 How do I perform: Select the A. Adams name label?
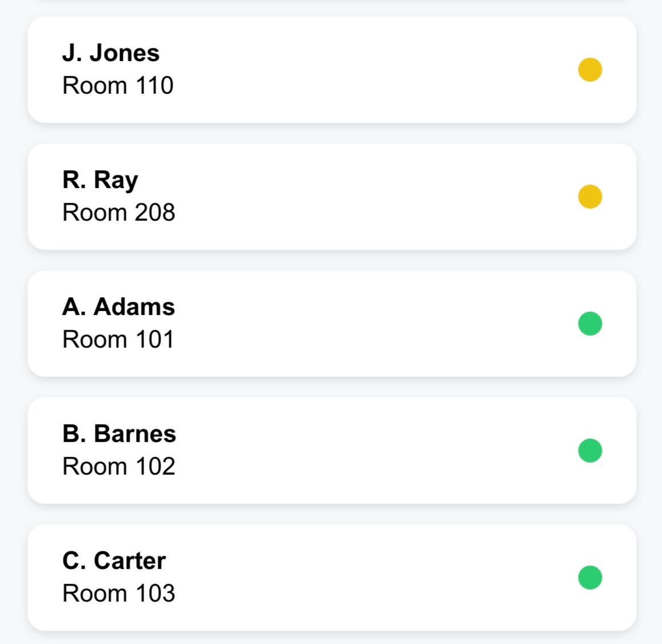click(x=118, y=307)
